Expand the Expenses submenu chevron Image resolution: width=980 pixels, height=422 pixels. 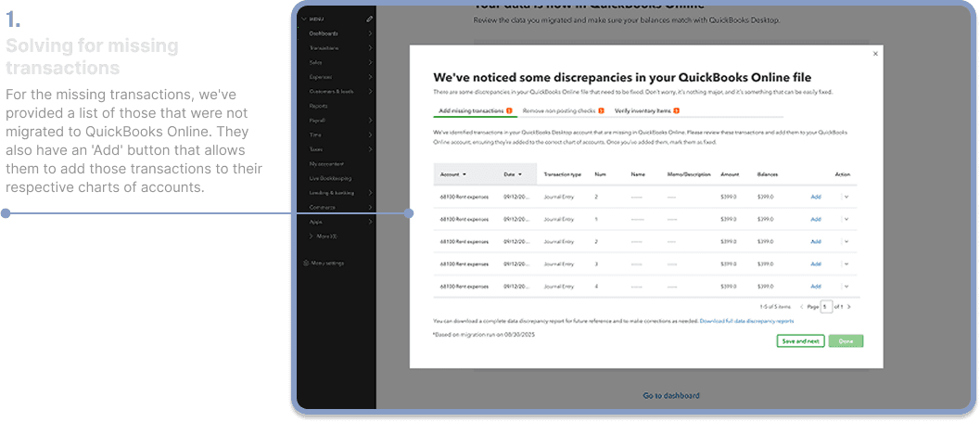point(370,77)
